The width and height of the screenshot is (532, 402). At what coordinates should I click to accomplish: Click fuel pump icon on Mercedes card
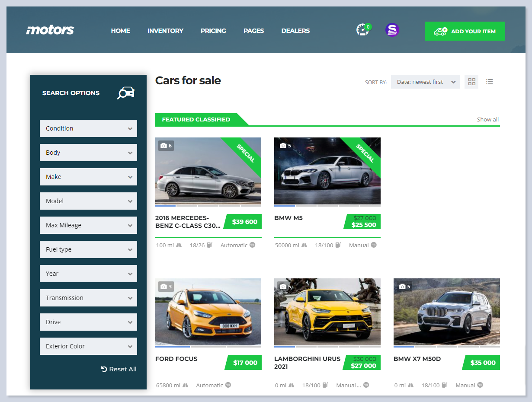(x=210, y=245)
